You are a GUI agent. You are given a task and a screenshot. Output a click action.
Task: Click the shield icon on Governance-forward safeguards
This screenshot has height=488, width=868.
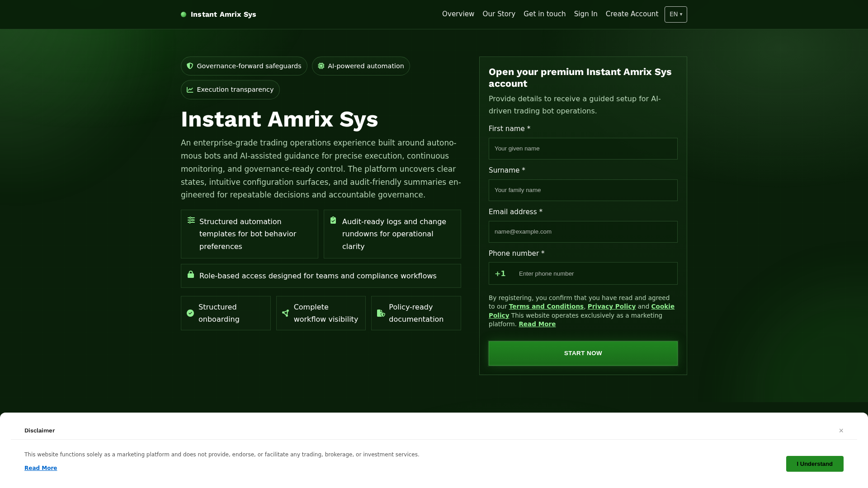[190, 66]
